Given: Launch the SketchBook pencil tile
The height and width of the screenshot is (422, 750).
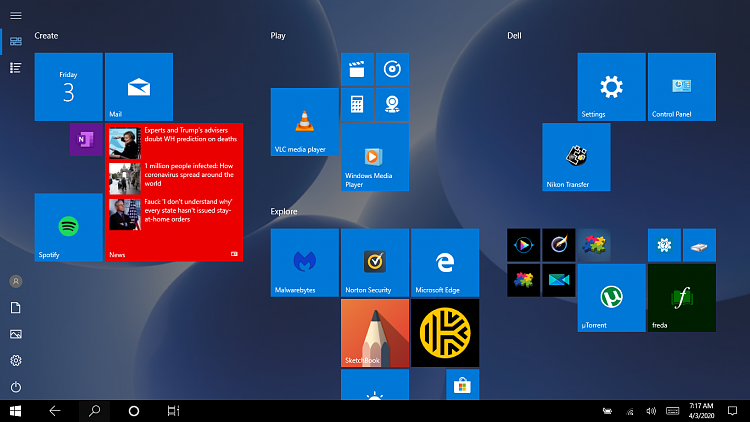Looking at the screenshot, I should (375, 333).
